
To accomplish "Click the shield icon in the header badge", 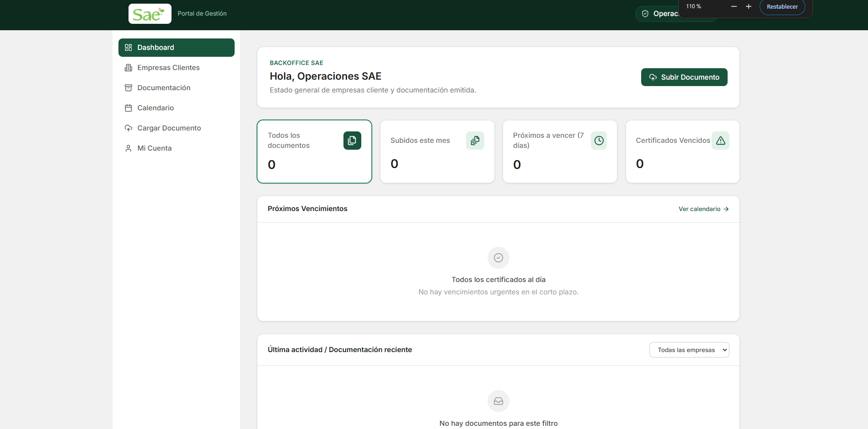I will click(x=645, y=14).
